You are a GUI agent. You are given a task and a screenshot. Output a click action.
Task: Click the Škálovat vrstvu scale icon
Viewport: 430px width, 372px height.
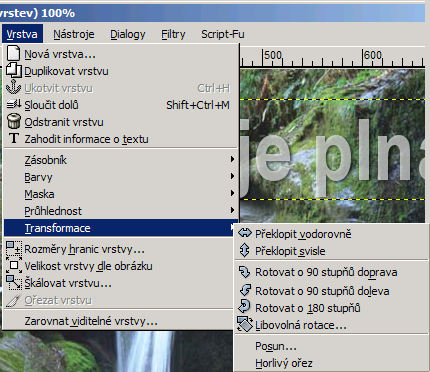(14, 283)
